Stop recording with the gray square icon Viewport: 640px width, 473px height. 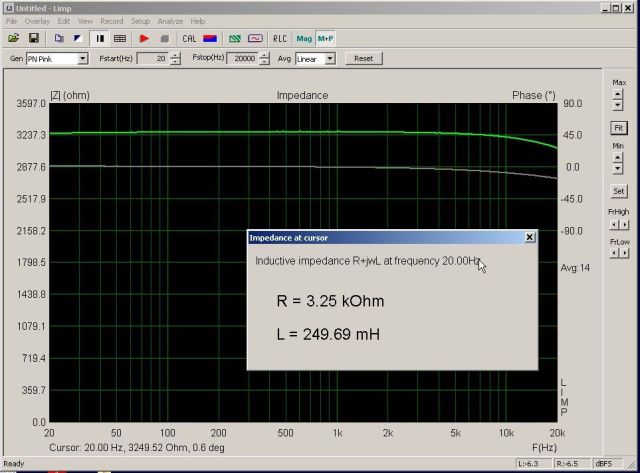click(164, 38)
